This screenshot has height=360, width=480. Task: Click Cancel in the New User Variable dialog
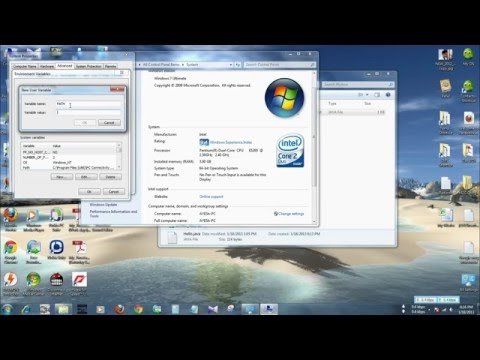(109, 123)
